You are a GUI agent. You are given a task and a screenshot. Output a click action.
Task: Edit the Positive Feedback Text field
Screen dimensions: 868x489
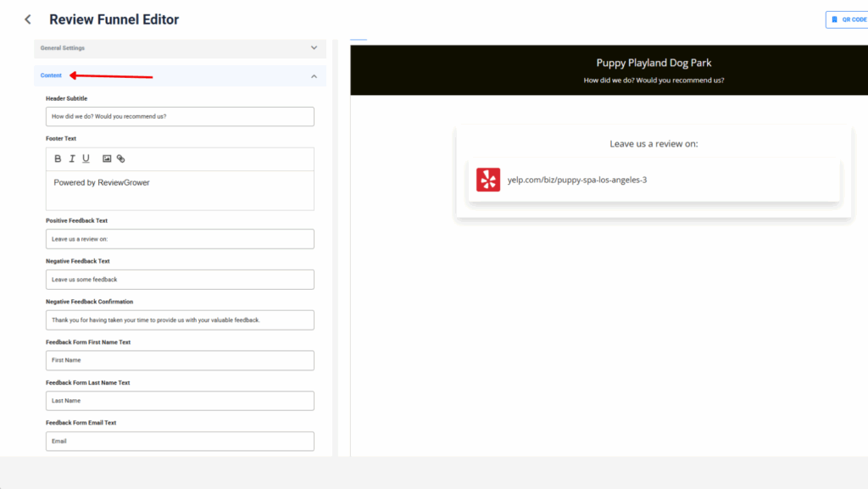click(180, 239)
